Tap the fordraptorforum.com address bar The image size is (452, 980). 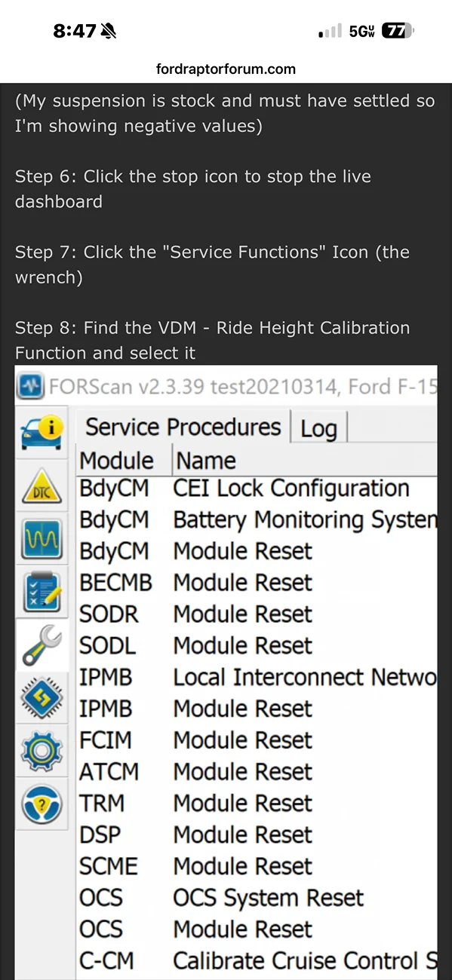226,69
